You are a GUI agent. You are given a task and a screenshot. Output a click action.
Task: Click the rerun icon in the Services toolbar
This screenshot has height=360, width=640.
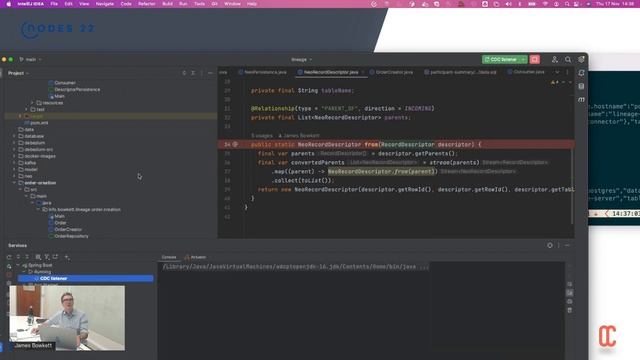[9, 257]
